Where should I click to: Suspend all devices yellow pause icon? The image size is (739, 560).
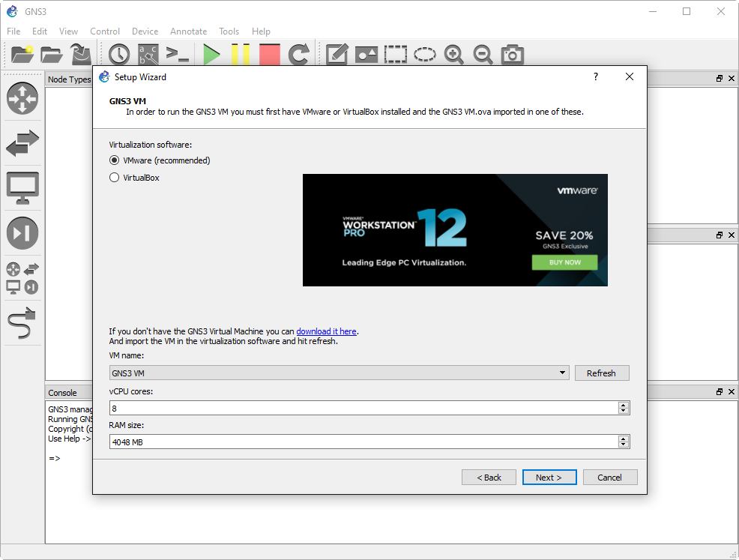[241, 54]
